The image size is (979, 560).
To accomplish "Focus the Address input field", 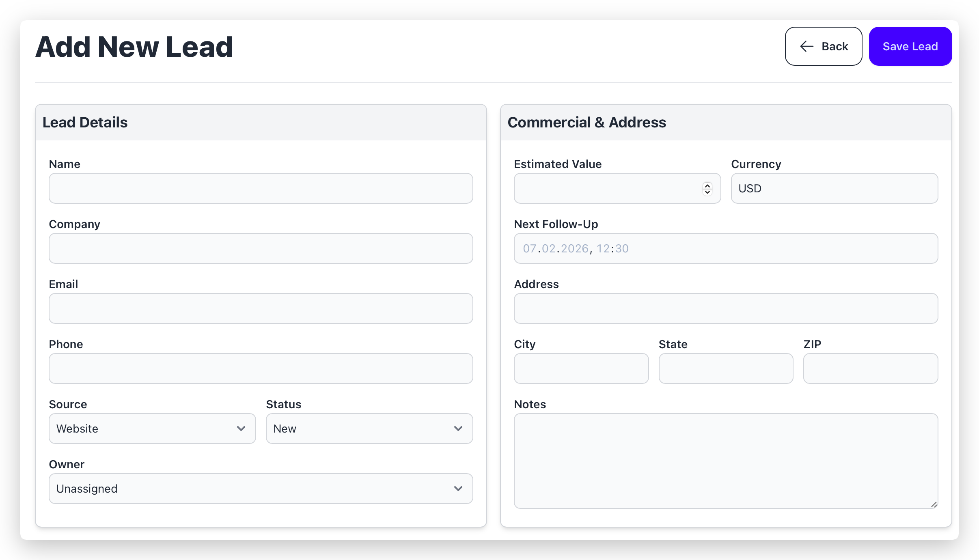I will click(x=726, y=308).
